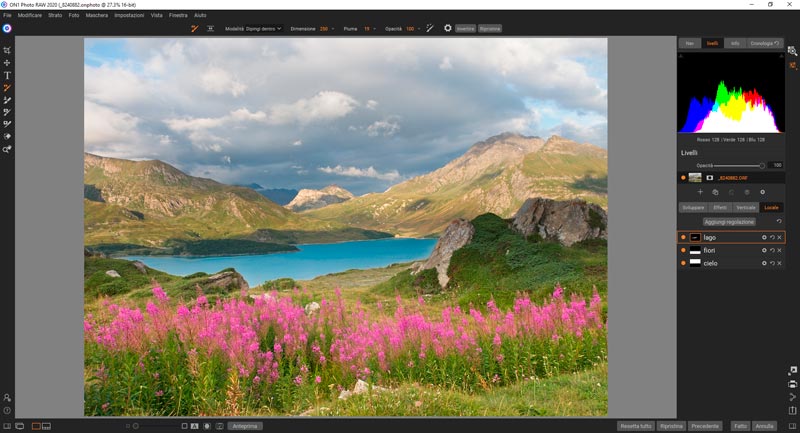
Task: Adjust the layer Opacità slider
Action: [x=739, y=165]
